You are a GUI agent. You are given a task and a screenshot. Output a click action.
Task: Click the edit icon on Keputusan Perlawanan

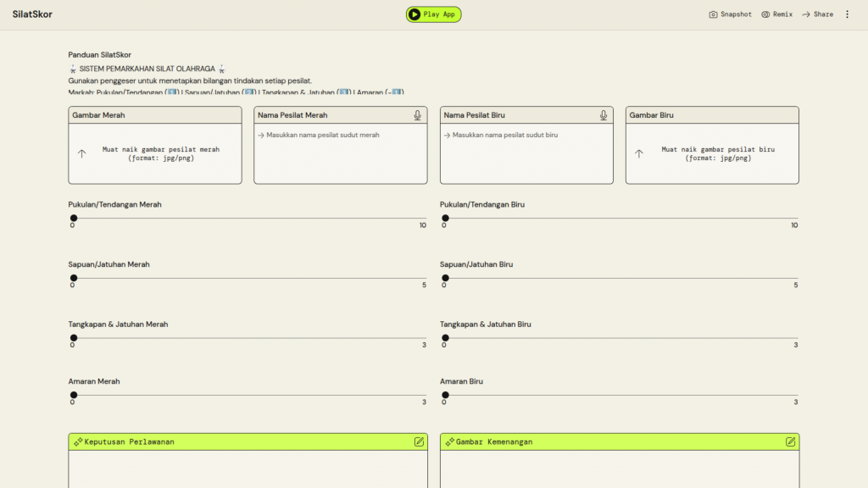pyautogui.click(x=419, y=441)
